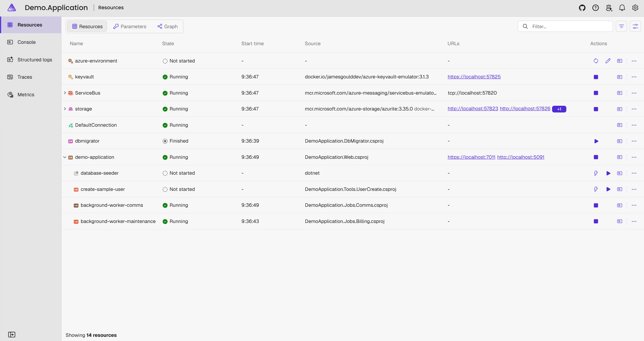Open more actions for azure-environment
Image resolution: width=644 pixels, height=341 pixels.
(x=634, y=61)
